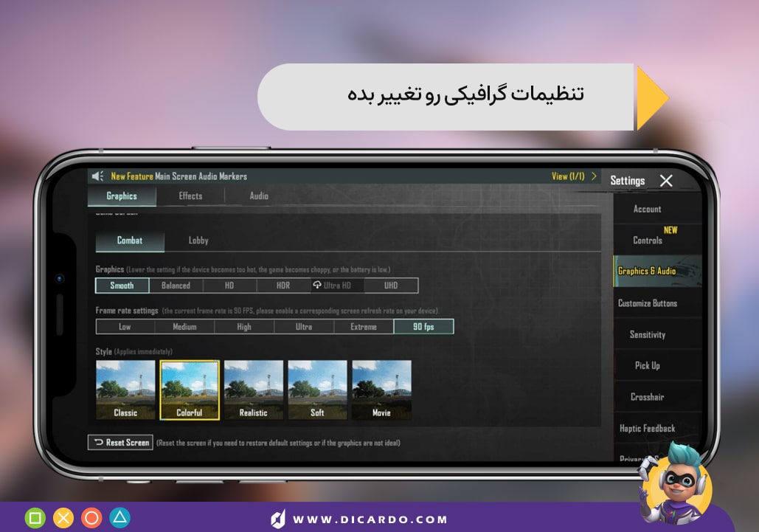Open Sensitivity settings in the sidebar

pyautogui.click(x=647, y=334)
